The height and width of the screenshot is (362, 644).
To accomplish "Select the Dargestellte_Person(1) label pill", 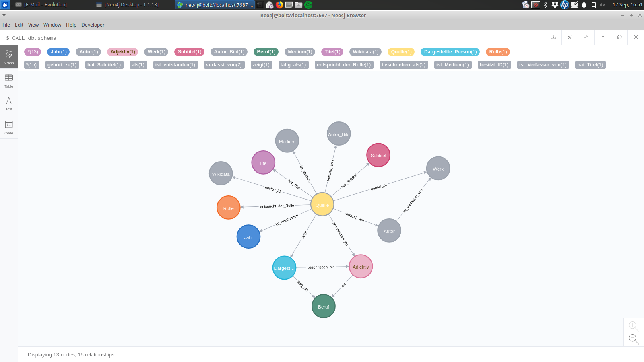I will click(450, 52).
